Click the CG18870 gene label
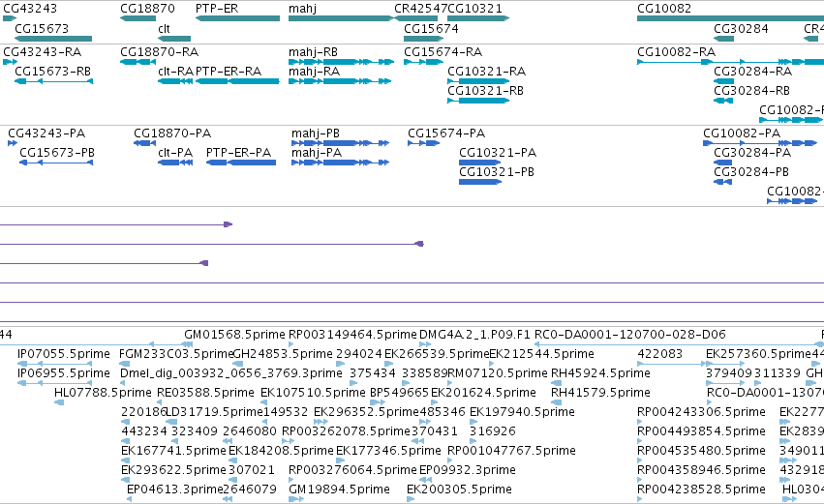This screenshot has width=824, height=504. tap(148, 9)
